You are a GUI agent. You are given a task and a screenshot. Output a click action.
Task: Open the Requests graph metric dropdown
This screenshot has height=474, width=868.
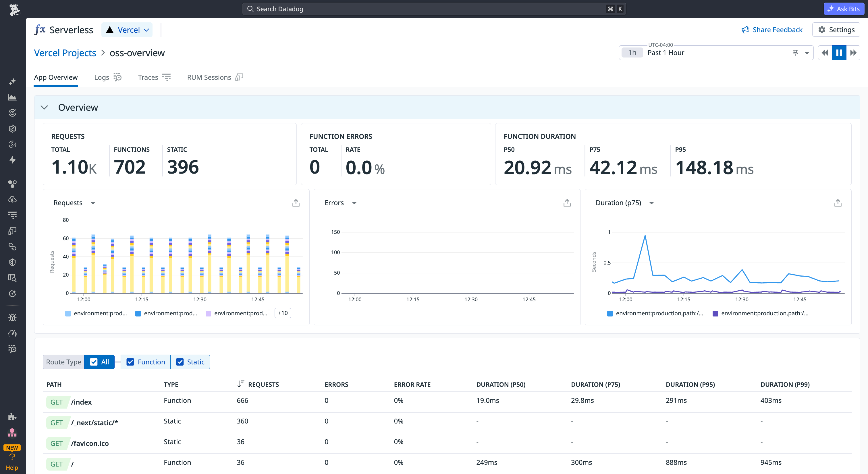[x=93, y=203]
